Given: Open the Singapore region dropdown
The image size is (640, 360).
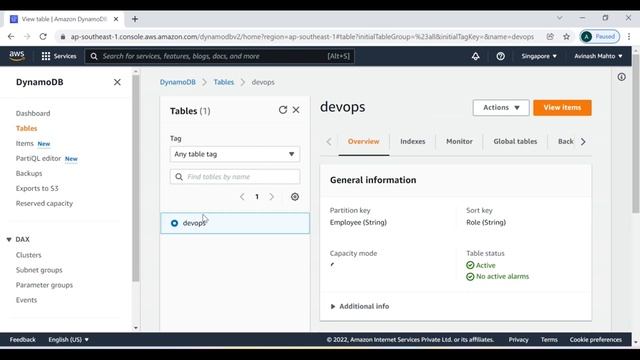Looking at the screenshot, I should tap(539, 56).
